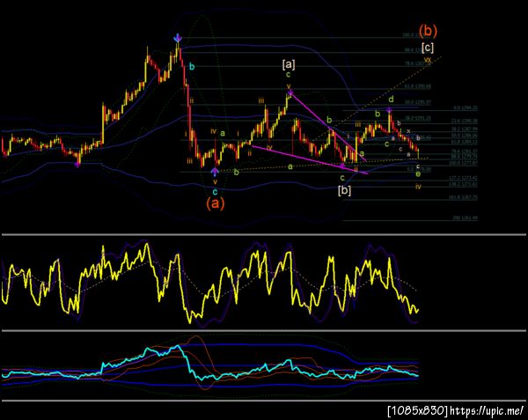
Task: Click the cyan indicator line's latest value
Action: pyautogui.click(x=417, y=375)
